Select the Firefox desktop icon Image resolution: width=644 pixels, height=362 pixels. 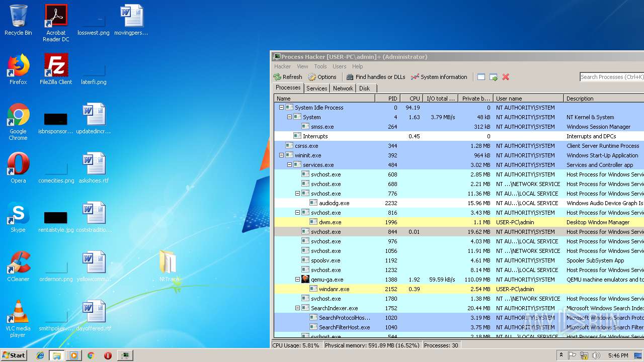click(18, 69)
